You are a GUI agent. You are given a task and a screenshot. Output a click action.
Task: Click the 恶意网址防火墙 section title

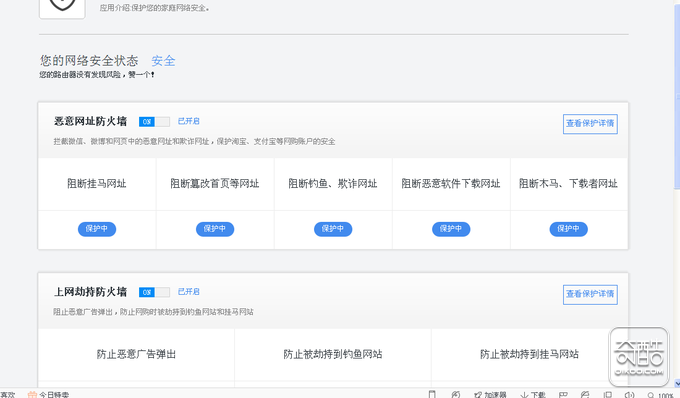point(90,121)
